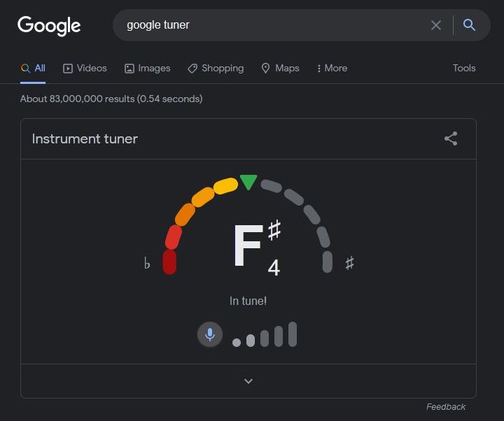Switch to the Videos tab
Screen dimensions: 504x421
coord(85,68)
